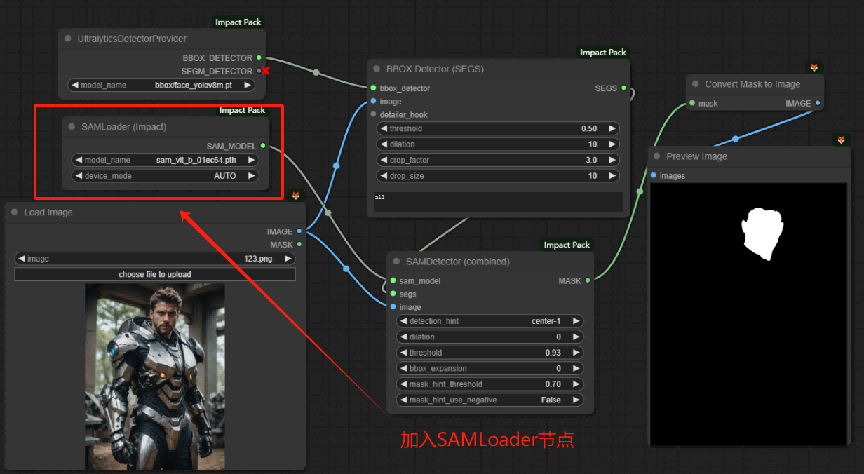Increase the bbox_expansion value
The height and width of the screenshot is (474, 864).
(x=576, y=369)
